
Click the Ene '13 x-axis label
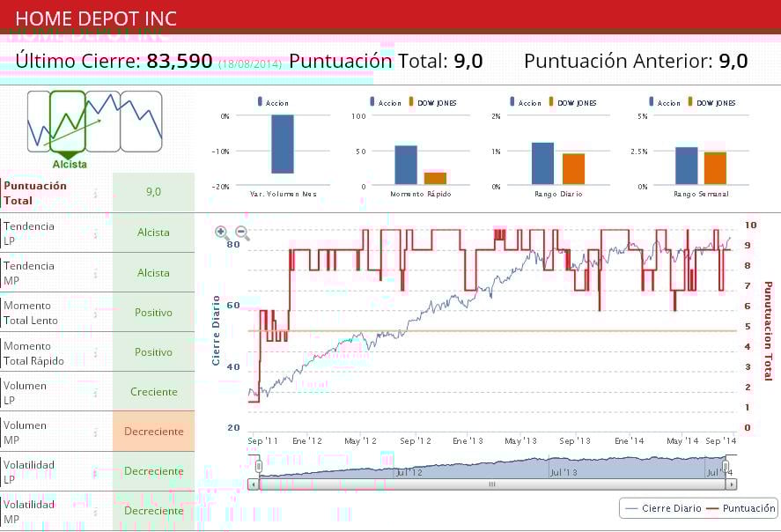(468, 441)
